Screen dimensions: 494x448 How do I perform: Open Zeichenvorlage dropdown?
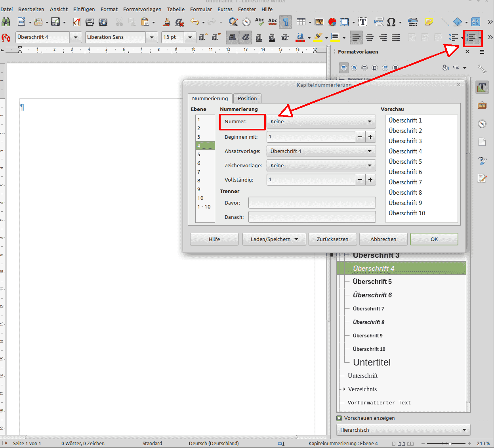[321, 165]
